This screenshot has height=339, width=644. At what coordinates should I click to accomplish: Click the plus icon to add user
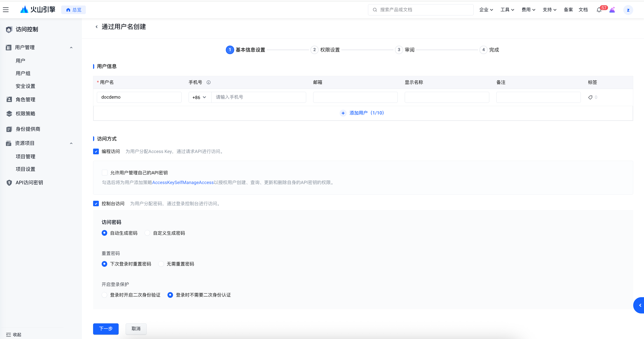(x=343, y=113)
